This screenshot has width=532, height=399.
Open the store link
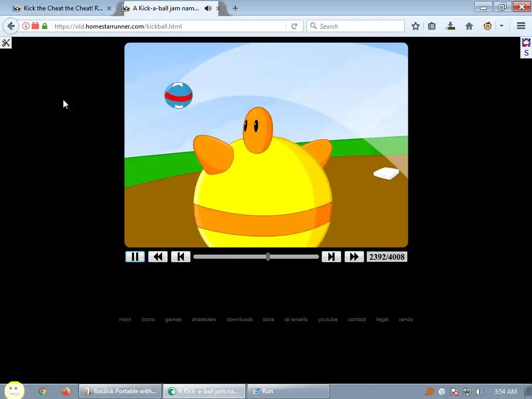pyautogui.click(x=269, y=320)
